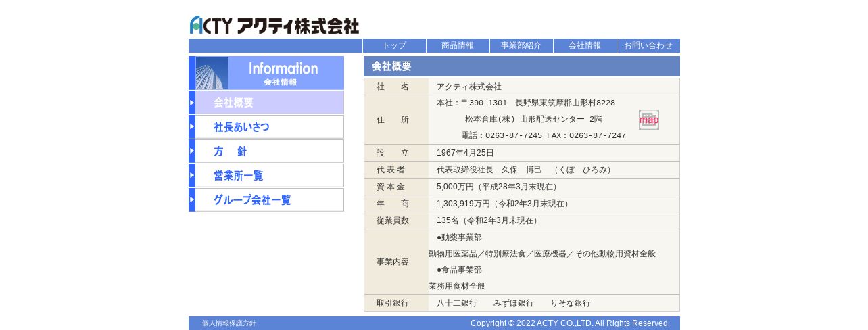Click 松本倉庫(株) 山形配送センター 2階 address line
The height and width of the screenshot is (330, 868).
tap(533, 119)
